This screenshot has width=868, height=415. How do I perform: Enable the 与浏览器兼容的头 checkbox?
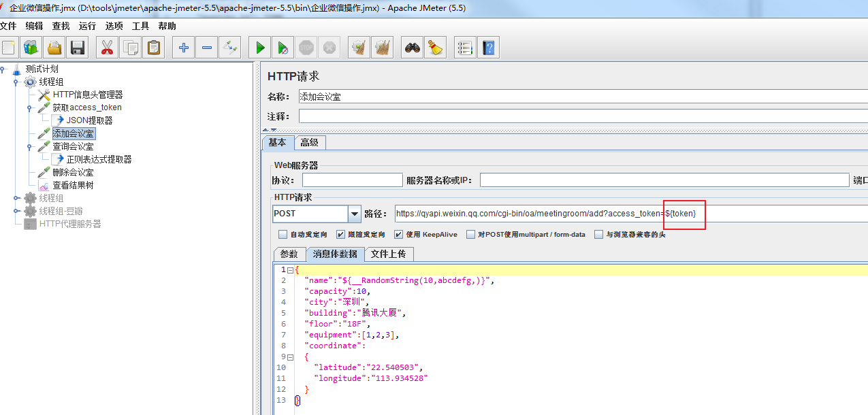pyautogui.click(x=598, y=235)
